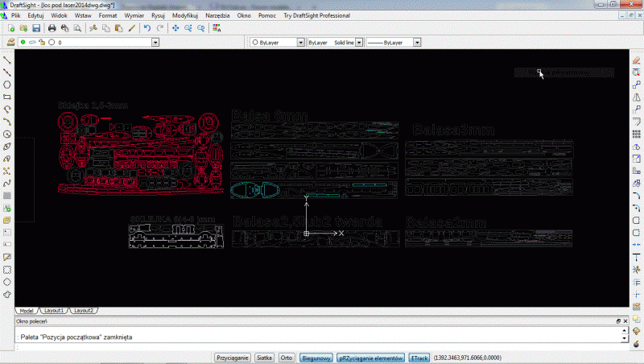The image size is (644, 364).
Task: Click the Undo arrow icon
Action: (147, 28)
